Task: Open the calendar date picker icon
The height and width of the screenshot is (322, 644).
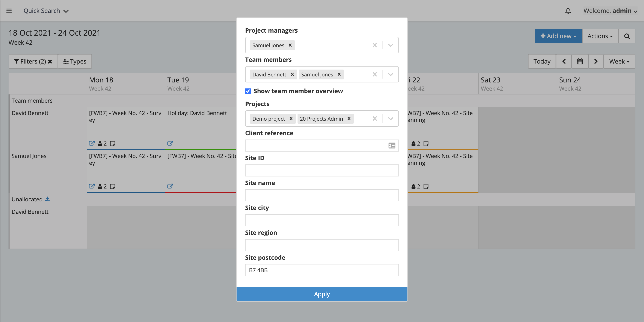Action: (580, 61)
